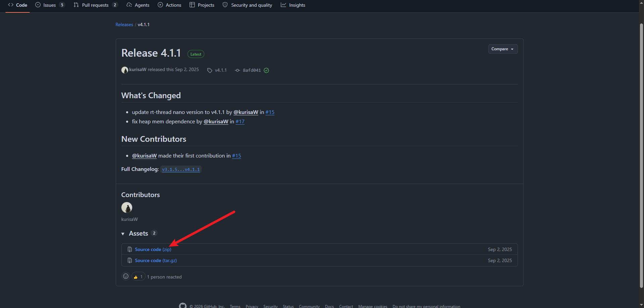Click the GitHub logo in the footer
Image resolution: width=644 pixels, height=308 pixels.
pyautogui.click(x=183, y=306)
